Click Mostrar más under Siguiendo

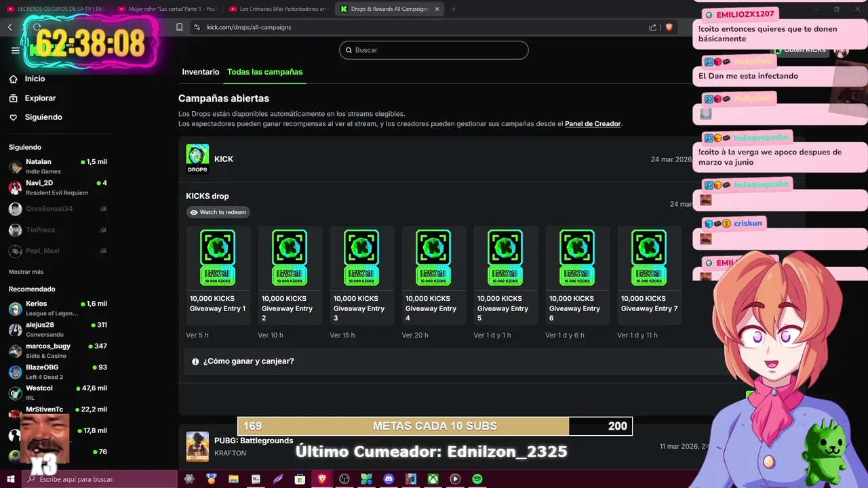[26, 272]
